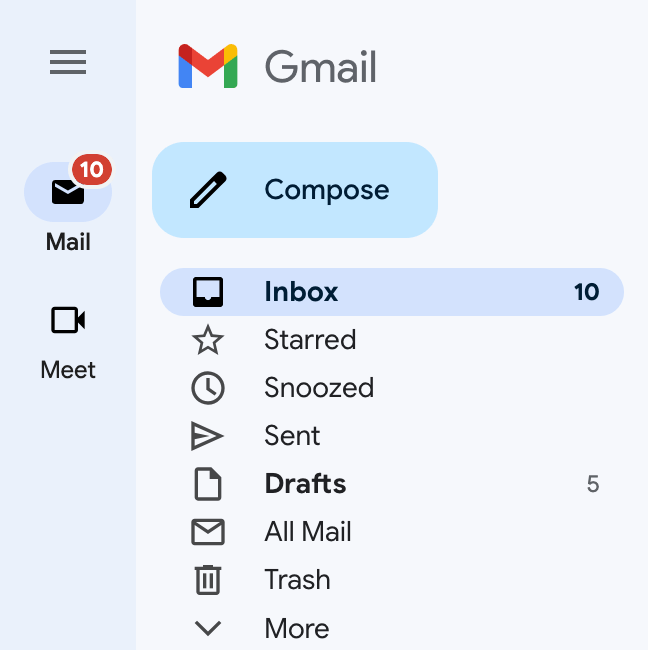
Task: Click the Sent paper plane icon
Action: click(207, 436)
